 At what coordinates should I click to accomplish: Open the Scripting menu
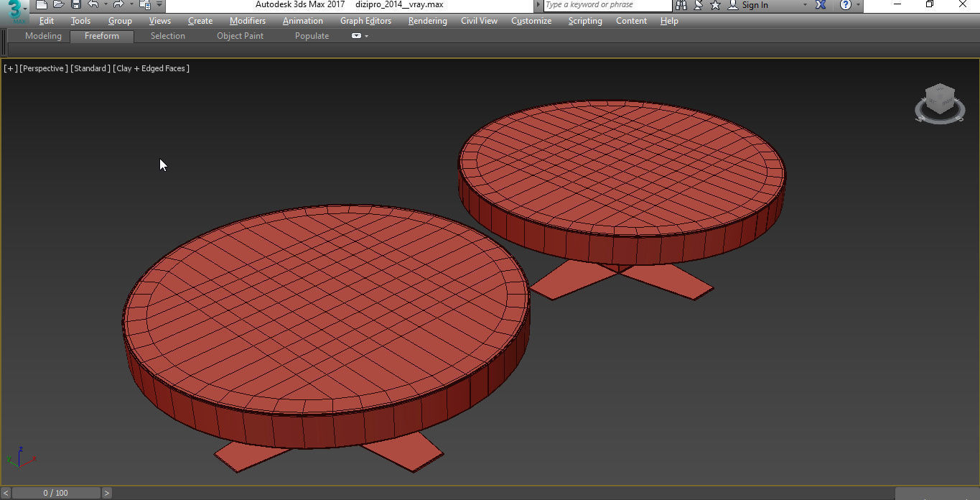[x=585, y=21]
